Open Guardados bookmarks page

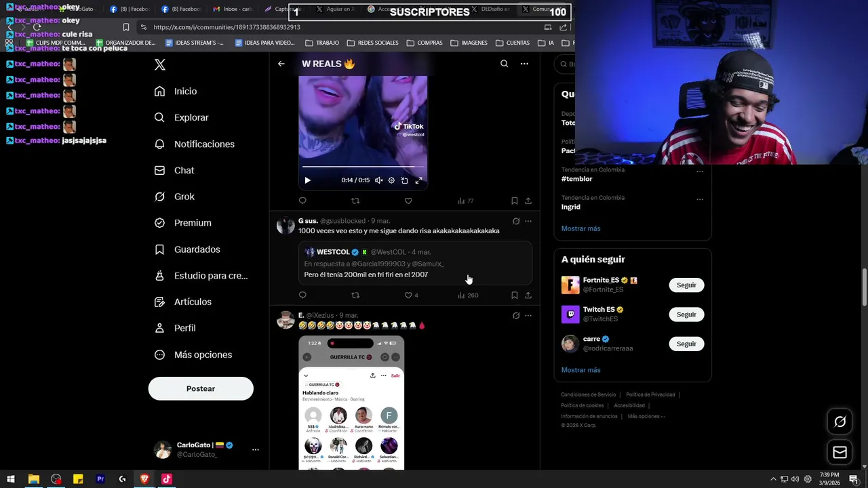point(187,249)
